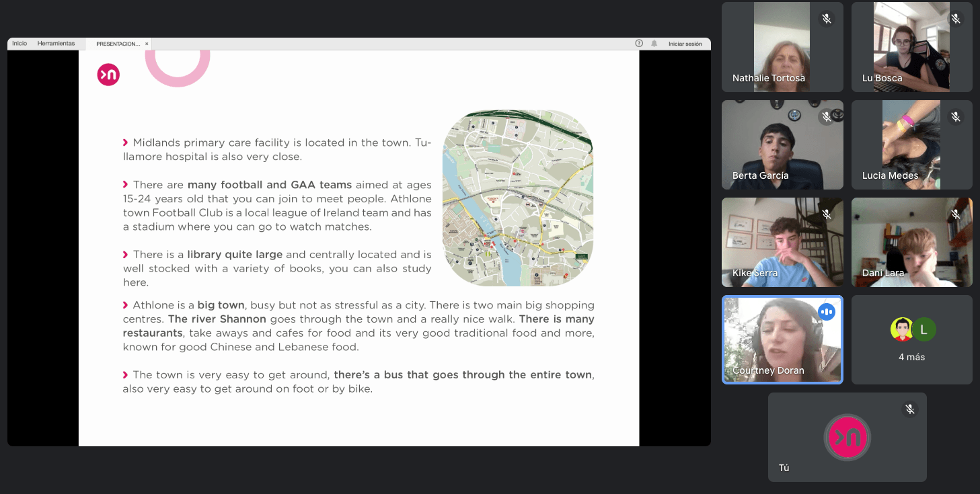980x494 pixels.
Task: Click muted microphone icon on Nathalie Tortosa
Action: coord(827,19)
